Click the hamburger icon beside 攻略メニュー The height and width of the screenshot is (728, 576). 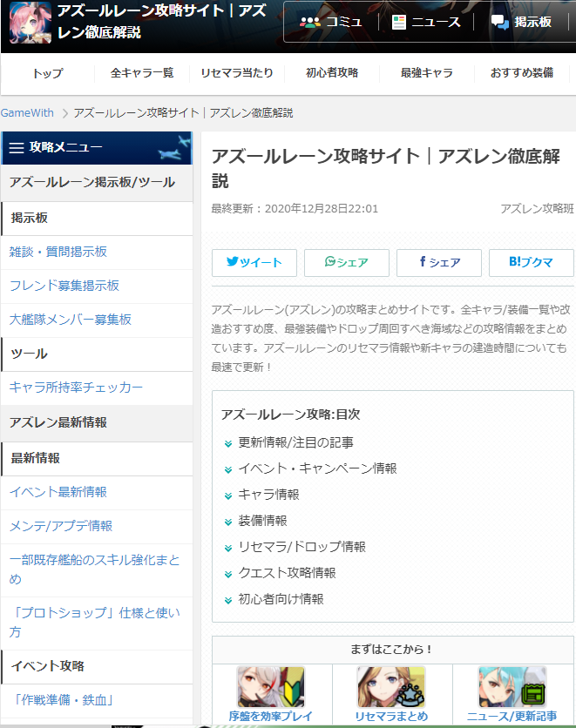[17, 148]
